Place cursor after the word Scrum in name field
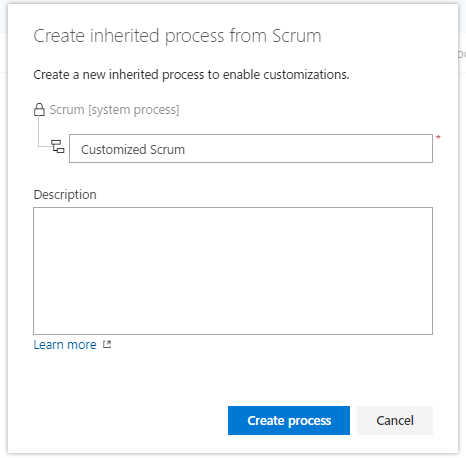 pyautogui.click(x=186, y=149)
